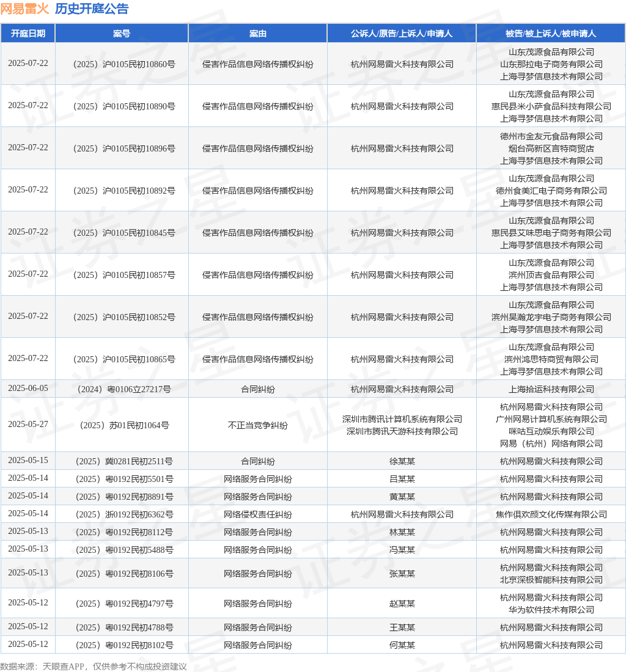This screenshot has width=626, height=672.
Task: Click the 公诉人/原告/上诉人/申请人 column header
Action: point(402,34)
